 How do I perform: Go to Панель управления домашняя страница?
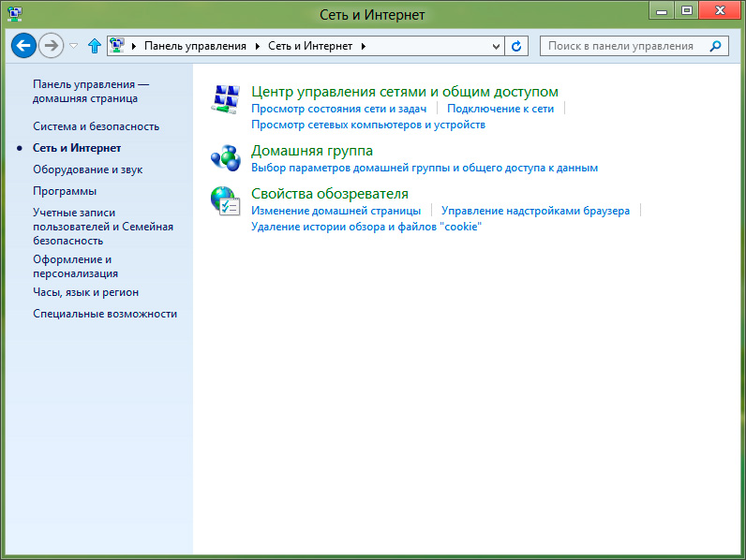[90, 91]
